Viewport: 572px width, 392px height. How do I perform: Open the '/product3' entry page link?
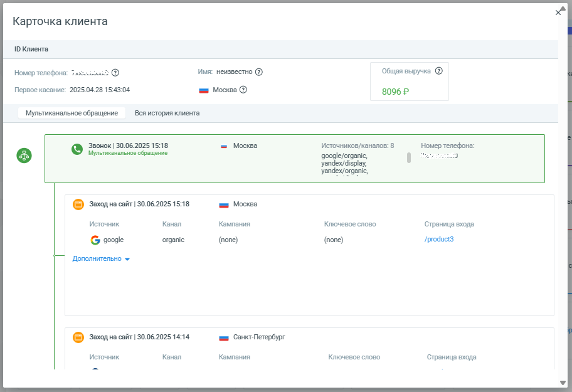tap(439, 239)
